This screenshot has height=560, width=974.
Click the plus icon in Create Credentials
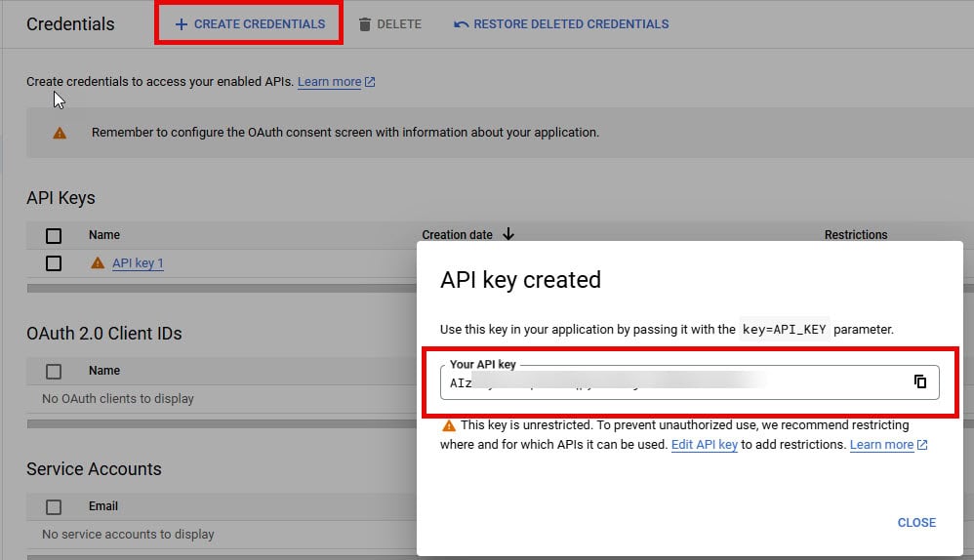point(181,24)
